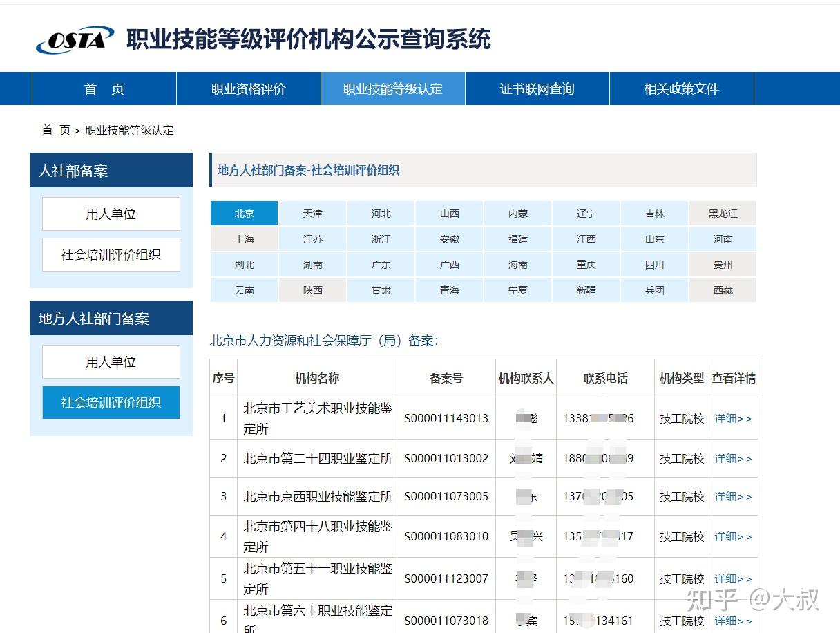This screenshot has width=840, height=633.
Task: Choose the 福建 province cell
Action: 517,239
